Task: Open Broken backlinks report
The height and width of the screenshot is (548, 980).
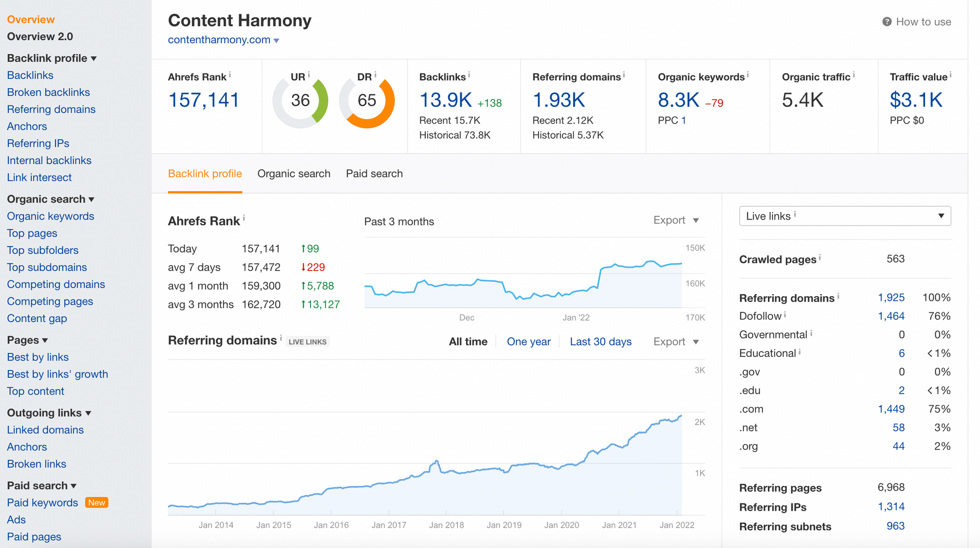Action: [49, 92]
